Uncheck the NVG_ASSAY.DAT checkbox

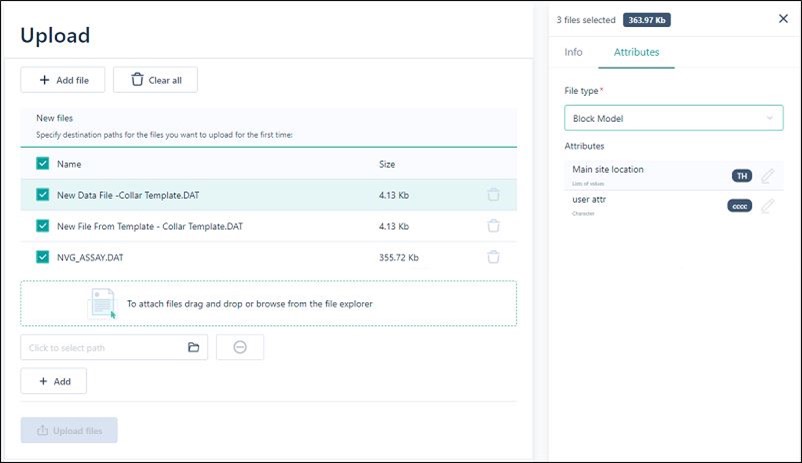pos(42,257)
